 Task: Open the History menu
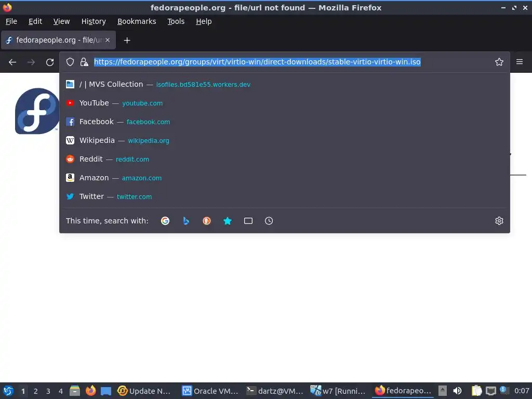coord(94,21)
